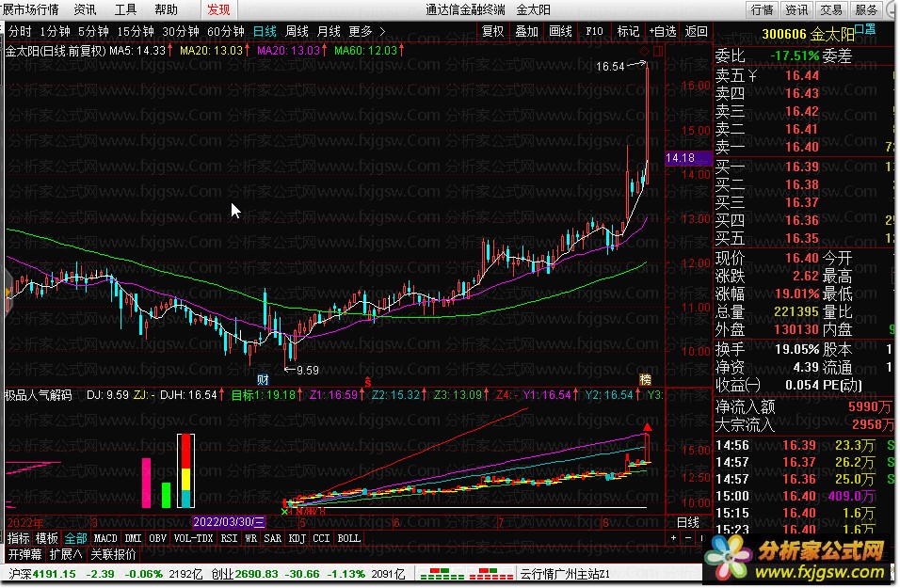This screenshot has height=588, width=900.
Task: Select the RSI indicator tab
Action: click(229, 538)
